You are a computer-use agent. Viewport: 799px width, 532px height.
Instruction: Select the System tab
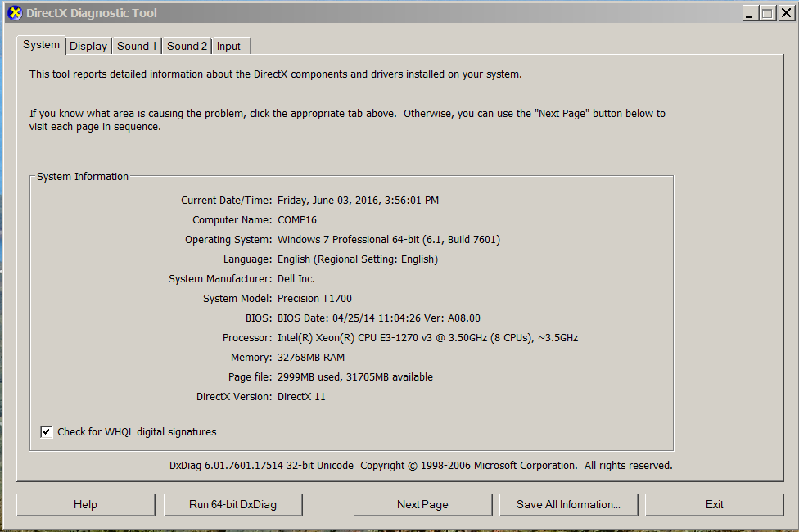click(41, 45)
